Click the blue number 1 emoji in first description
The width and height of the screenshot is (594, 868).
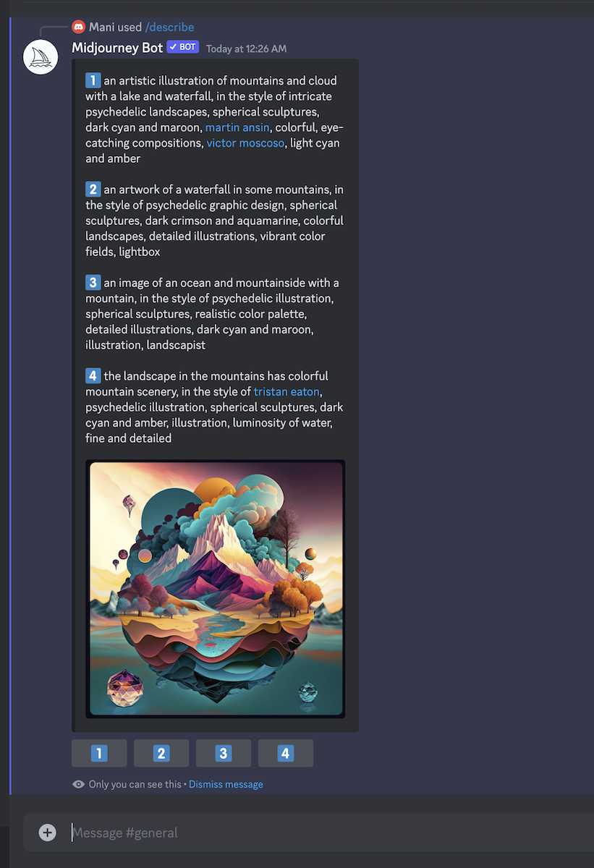tap(93, 80)
